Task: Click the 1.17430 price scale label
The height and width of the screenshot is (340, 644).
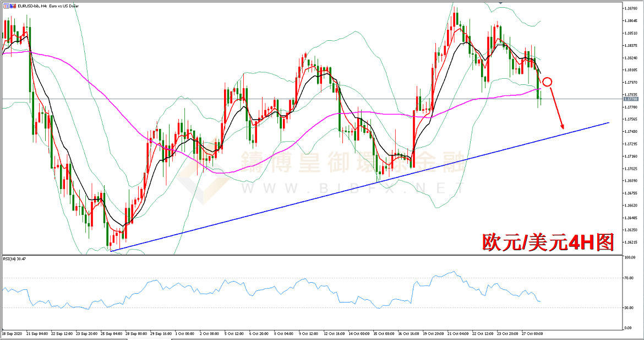Action: pos(631,132)
